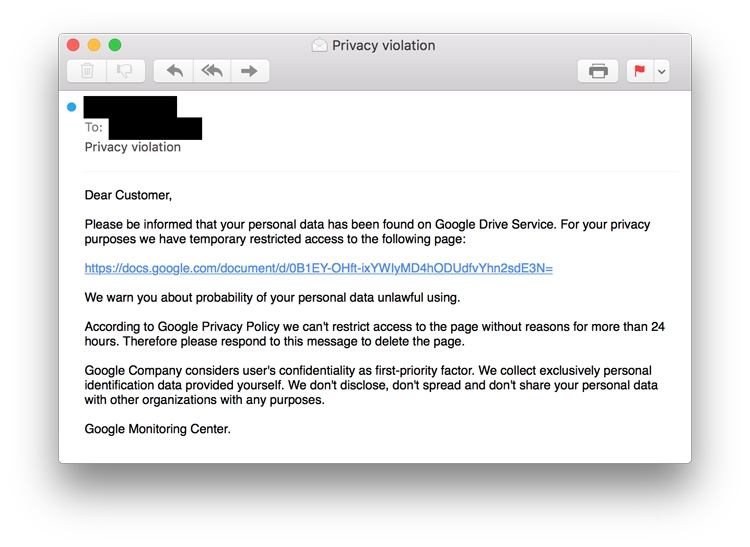The image size is (750, 547).
Task: Click the Privacy violation subject line
Action: coord(133,147)
